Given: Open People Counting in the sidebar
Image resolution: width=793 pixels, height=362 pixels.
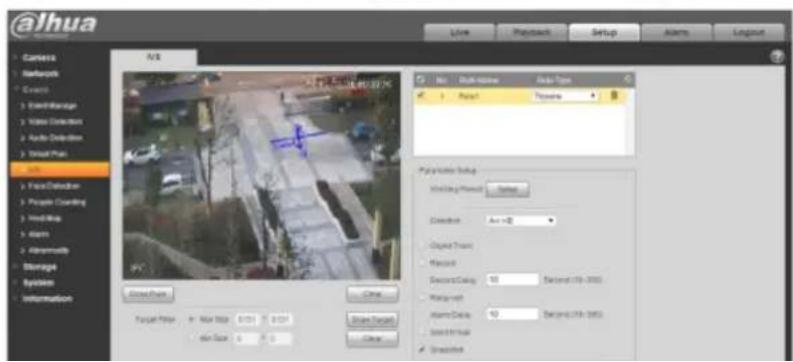Looking at the screenshot, I should [56, 202].
